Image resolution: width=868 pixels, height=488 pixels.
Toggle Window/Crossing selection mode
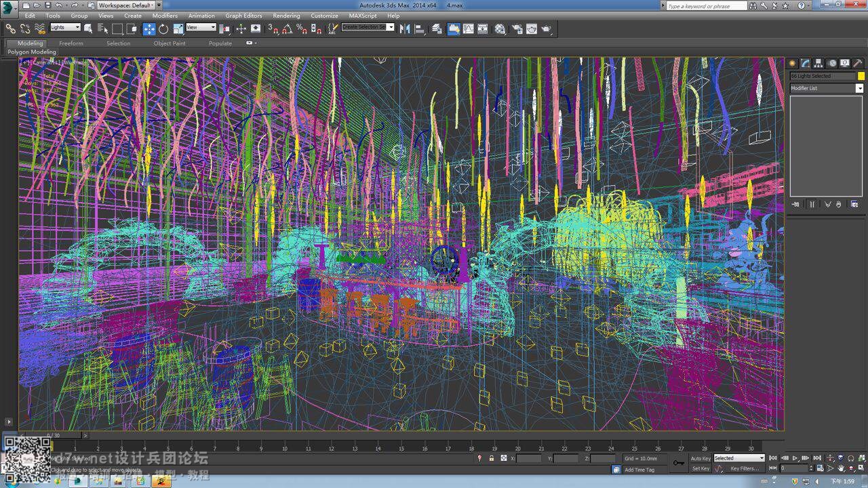[x=132, y=28]
